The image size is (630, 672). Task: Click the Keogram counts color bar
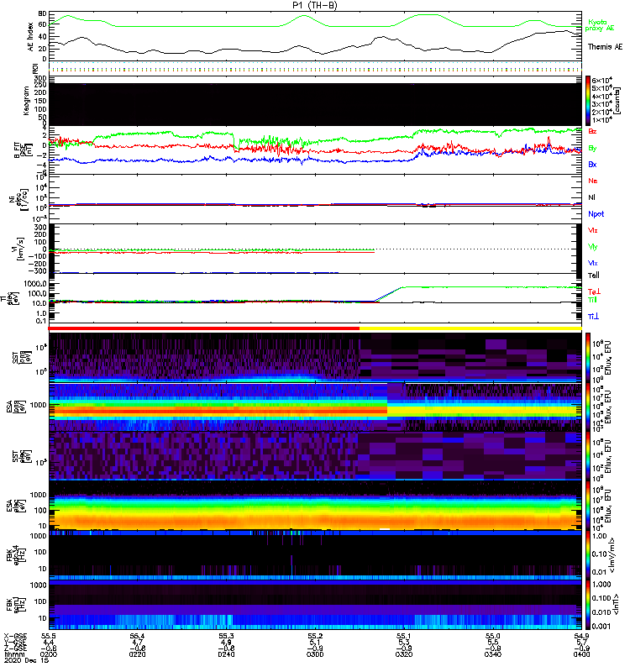coord(589,100)
